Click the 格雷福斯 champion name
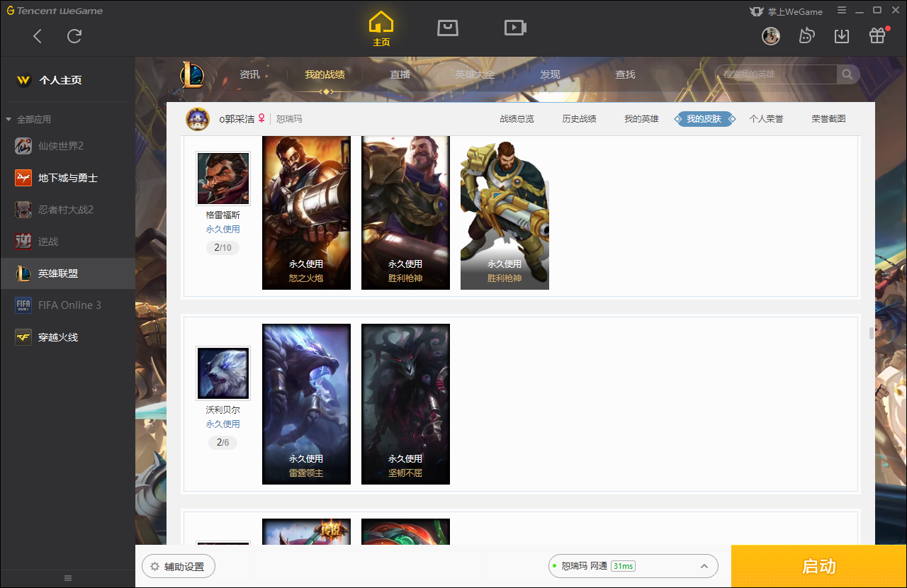Screen dimensions: 907x588 [222, 215]
